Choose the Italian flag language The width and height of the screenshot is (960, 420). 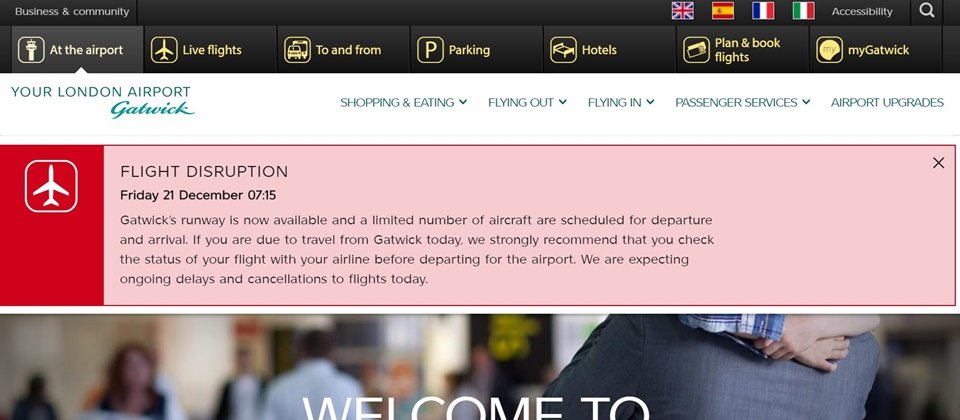pos(803,11)
